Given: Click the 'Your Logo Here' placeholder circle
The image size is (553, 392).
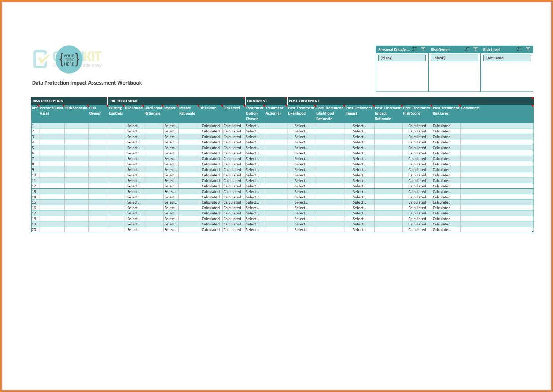Looking at the screenshot, I should coord(69,60).
